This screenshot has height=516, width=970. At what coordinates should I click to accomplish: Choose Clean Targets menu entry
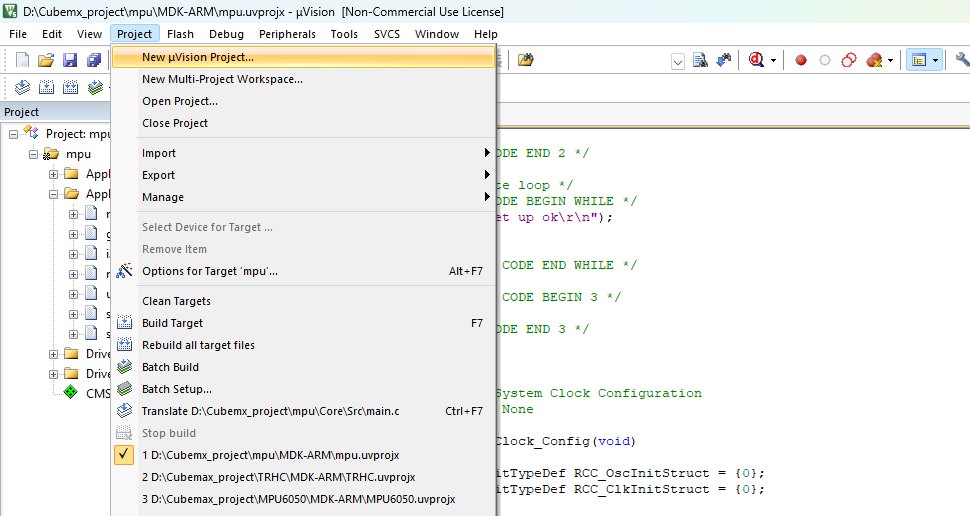click(304, 301)
